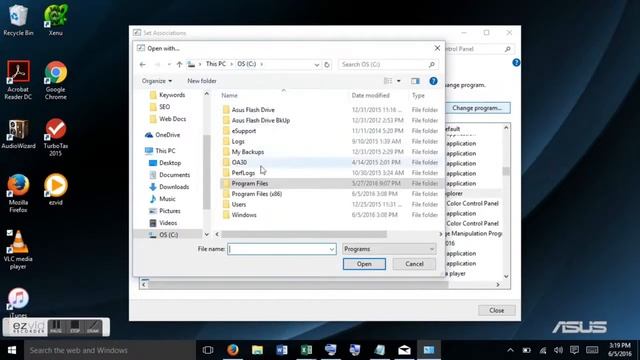The height and width of the screenshot is (360, 640).
Task: Open the AudioWizard desktop shortcut
Action: tap(18, 134)
